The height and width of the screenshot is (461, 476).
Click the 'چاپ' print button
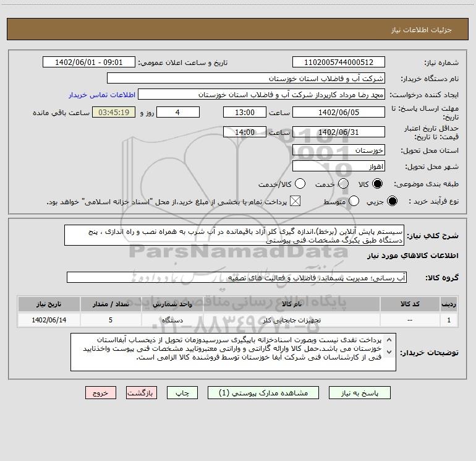point(182,393)
